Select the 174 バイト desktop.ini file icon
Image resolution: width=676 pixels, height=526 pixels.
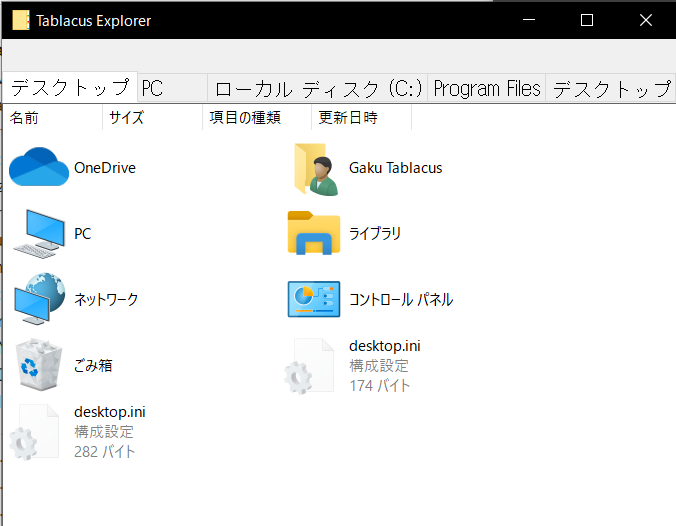tap(309, 366)
